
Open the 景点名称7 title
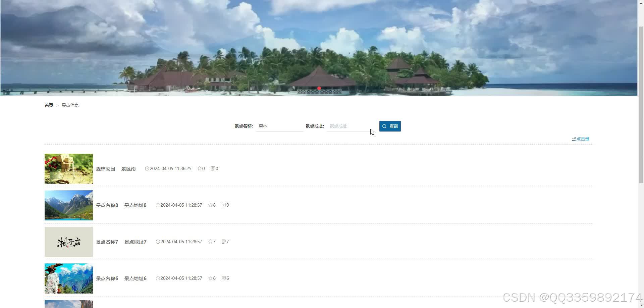107,242
